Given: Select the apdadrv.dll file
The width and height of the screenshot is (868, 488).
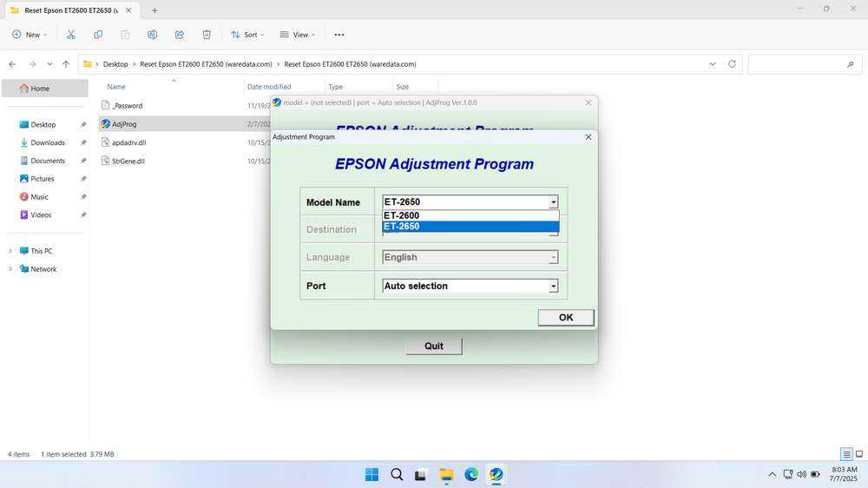Looking at the screenshot, I should (x=128, y=142).
